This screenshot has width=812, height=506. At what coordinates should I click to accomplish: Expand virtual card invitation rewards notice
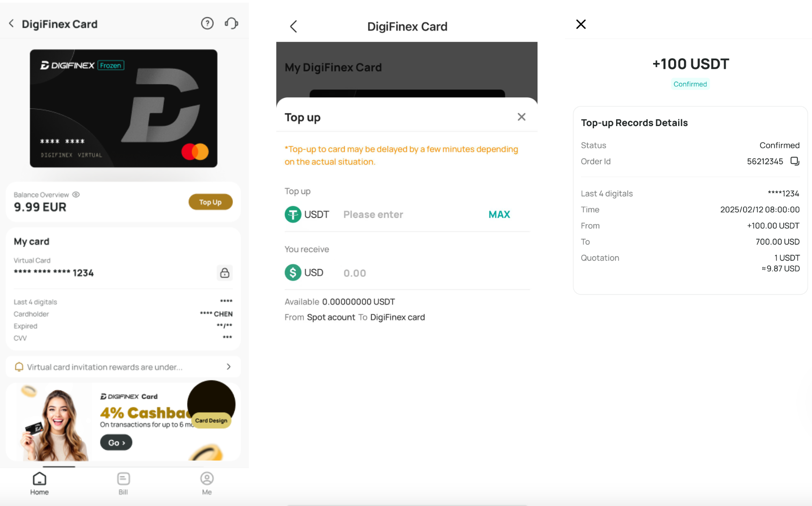coord(123,367)
